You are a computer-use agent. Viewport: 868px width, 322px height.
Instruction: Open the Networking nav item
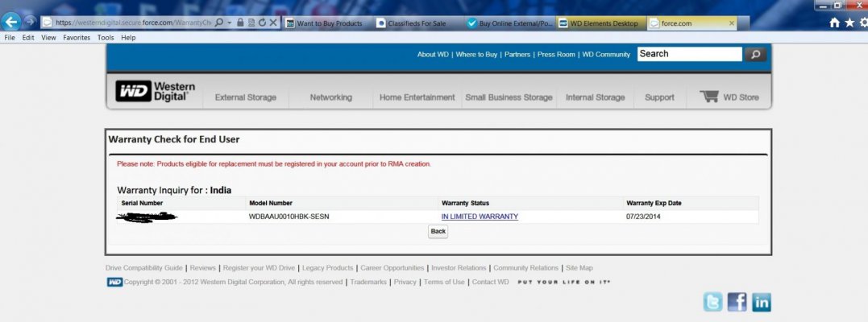pos(330,97)
